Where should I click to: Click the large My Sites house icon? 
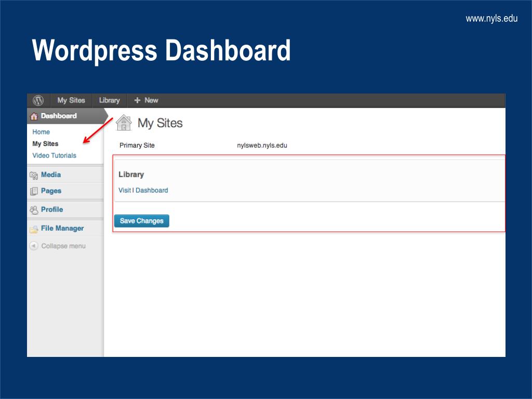pos(124,123)
